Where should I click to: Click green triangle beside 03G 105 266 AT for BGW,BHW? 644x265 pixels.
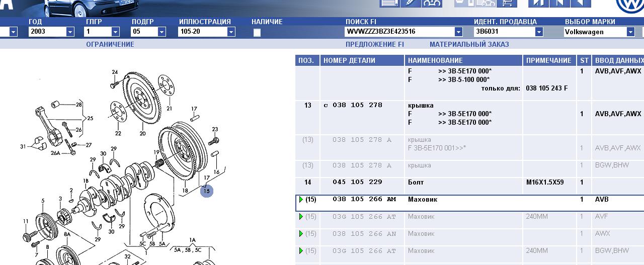(x=301, y=251)
